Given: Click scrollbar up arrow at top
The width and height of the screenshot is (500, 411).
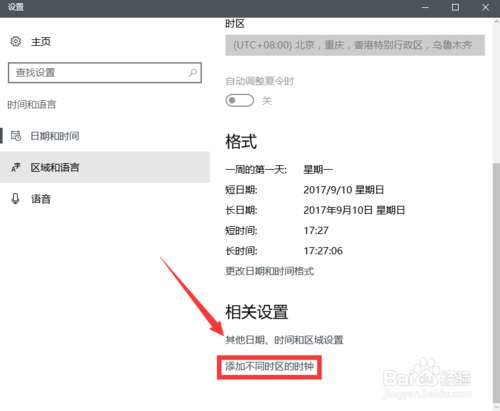Looking at the screenshot, I should click(x=496, y=21).
